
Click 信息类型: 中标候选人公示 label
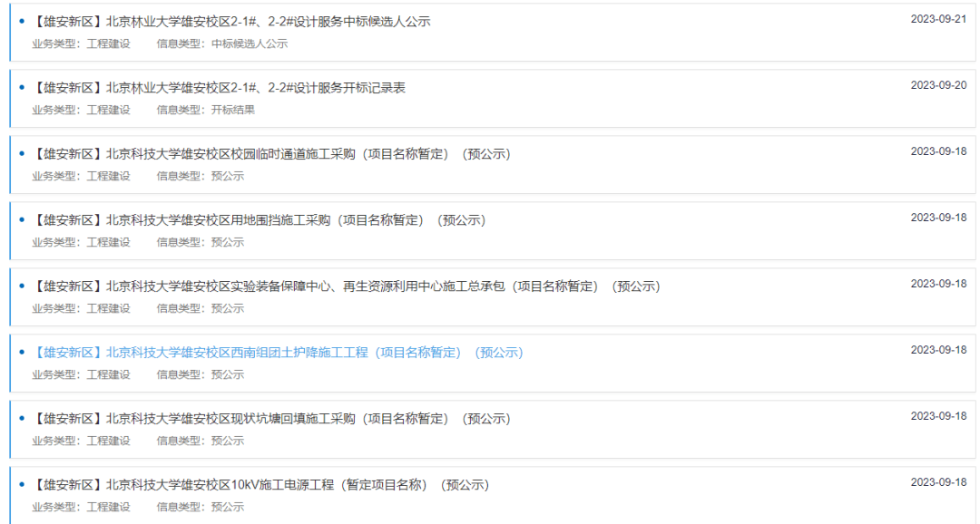click(222, 44)
